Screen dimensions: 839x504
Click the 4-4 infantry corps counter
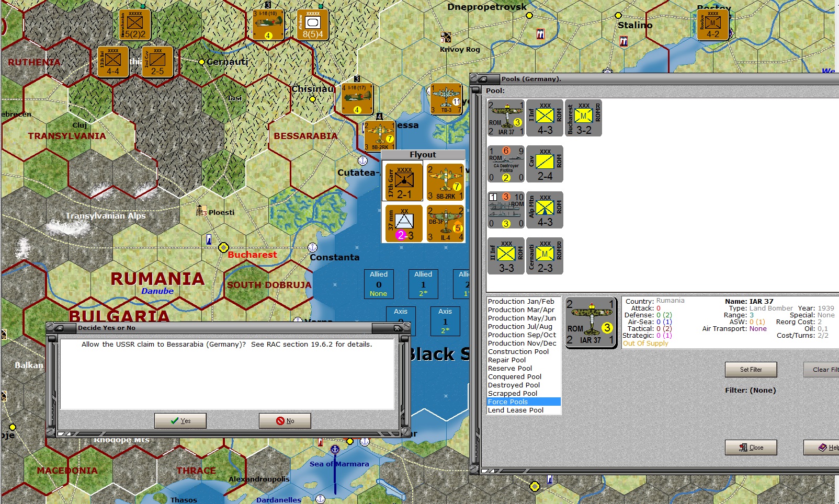(x=113, y=62)
